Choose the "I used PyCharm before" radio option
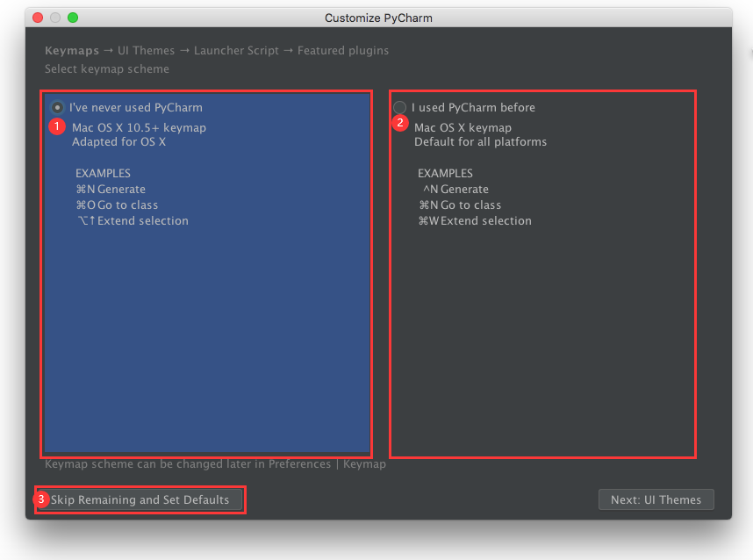The width and height of the screenshot is (753, 560). point(400,108)
